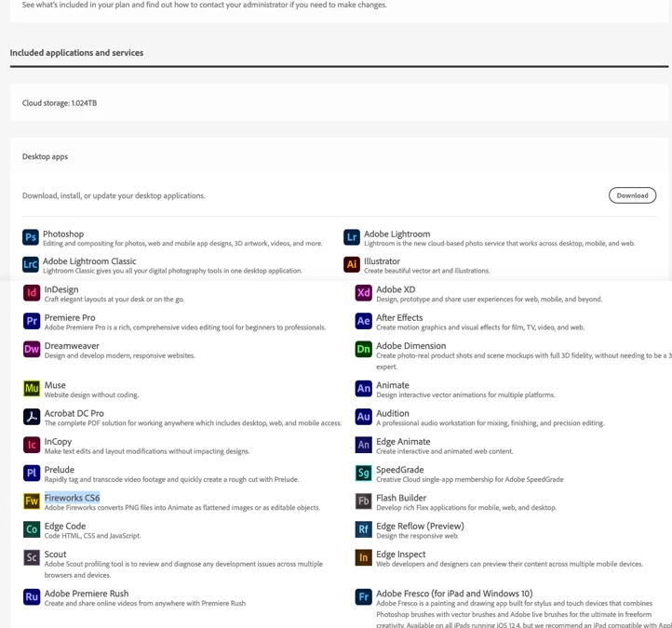The image size is (672, 628).
Task: Click Adobe Fresco (for iPad and Windows 10)
Action: 454,594
